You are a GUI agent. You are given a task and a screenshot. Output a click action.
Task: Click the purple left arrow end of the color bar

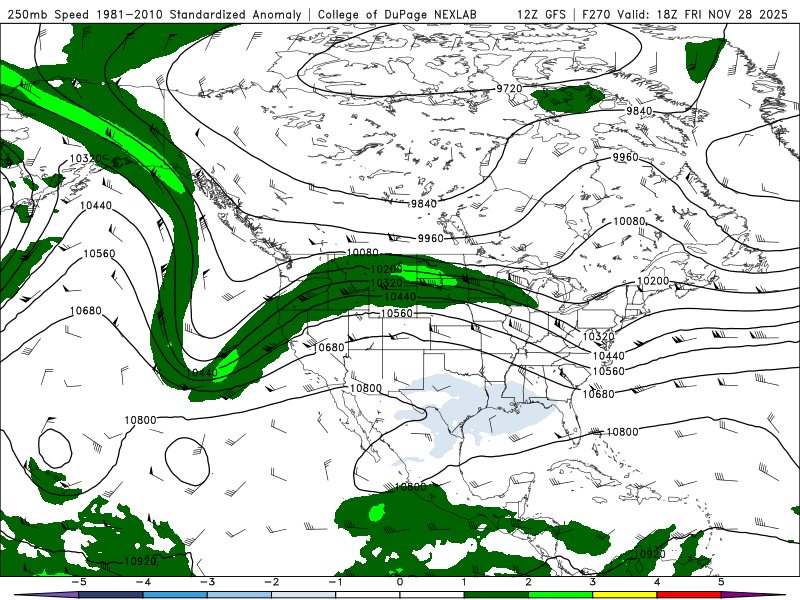coord(46,595)
